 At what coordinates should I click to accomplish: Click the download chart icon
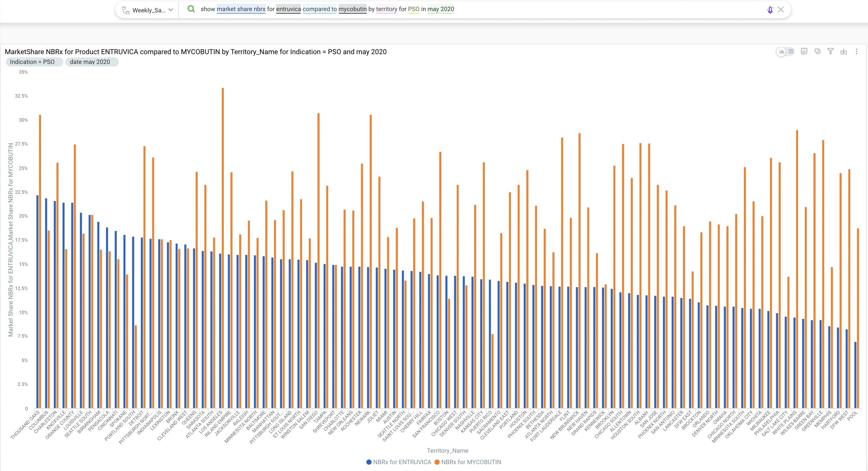(x=844, y=52)
